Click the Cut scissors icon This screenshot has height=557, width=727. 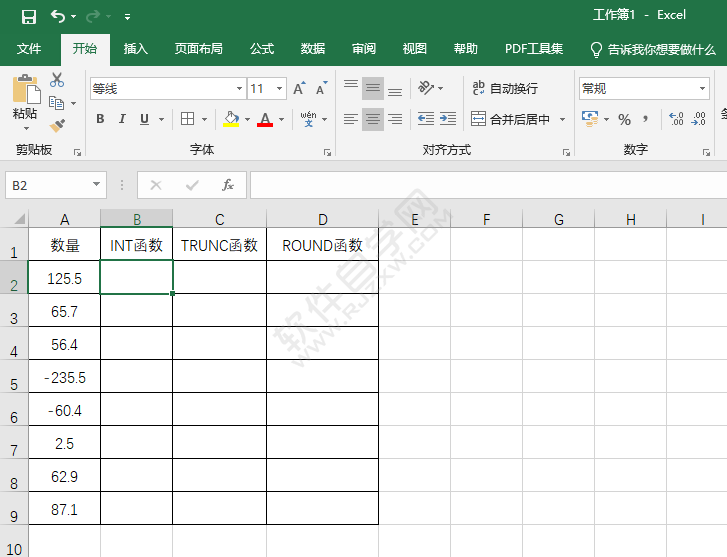pyautogui.click(x=57, y=81)
